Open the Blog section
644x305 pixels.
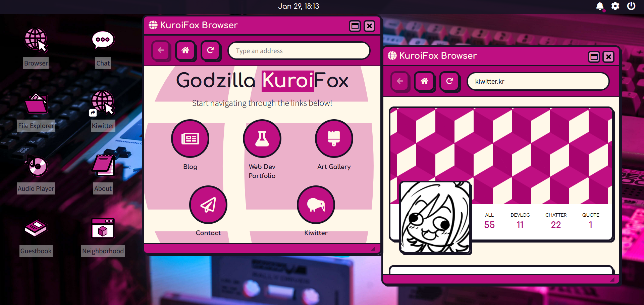190,138
